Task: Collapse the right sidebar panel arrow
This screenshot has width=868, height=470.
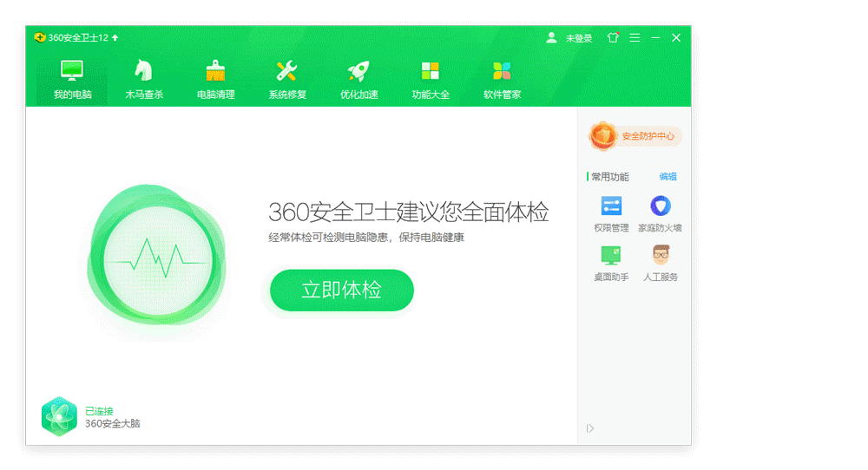Action: point(590,428)
